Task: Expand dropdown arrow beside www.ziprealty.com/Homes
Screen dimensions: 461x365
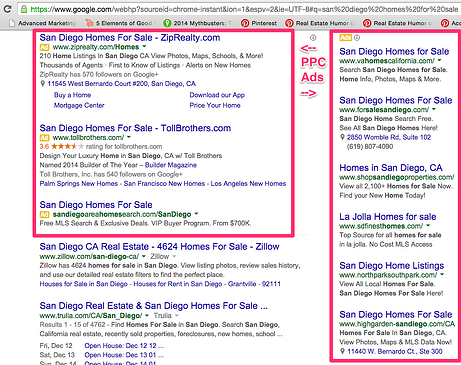Action: pos(144,47)
